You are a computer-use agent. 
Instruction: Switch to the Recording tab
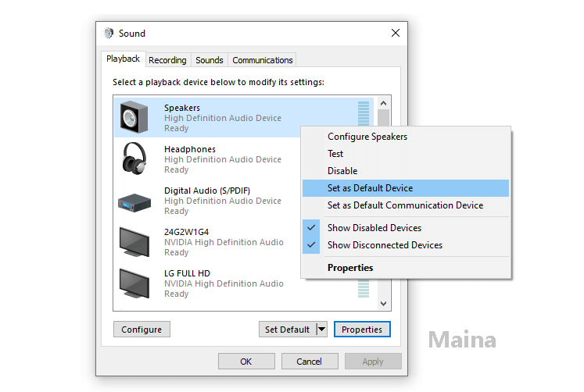(167, 60)
